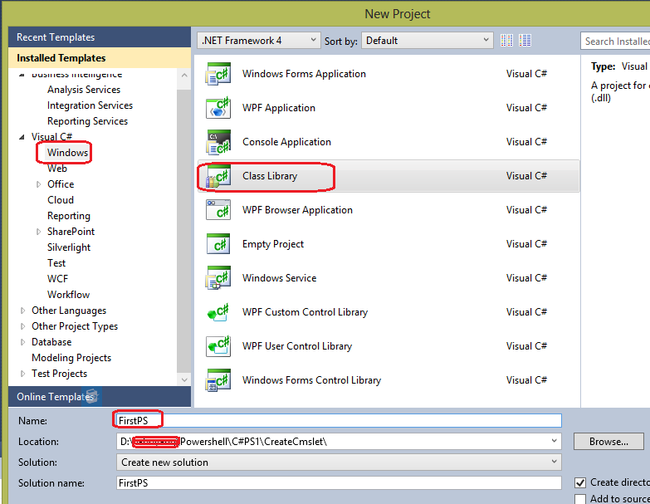This screenshot has height=504, width=650.
Task: Click the Search Installed Templates box
Action: (x=615, y=41)
